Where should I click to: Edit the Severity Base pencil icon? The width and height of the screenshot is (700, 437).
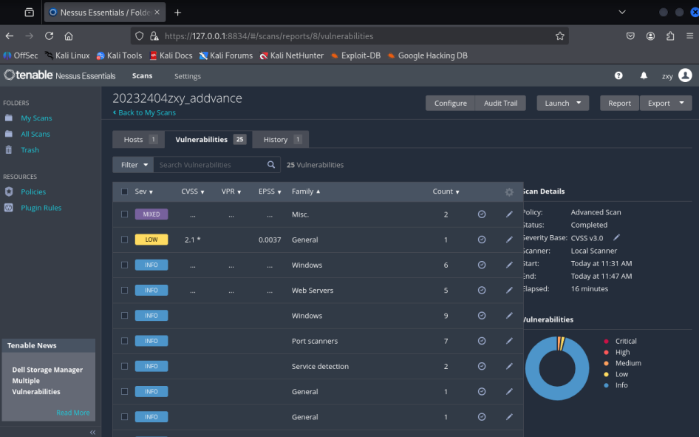(617, 237)
